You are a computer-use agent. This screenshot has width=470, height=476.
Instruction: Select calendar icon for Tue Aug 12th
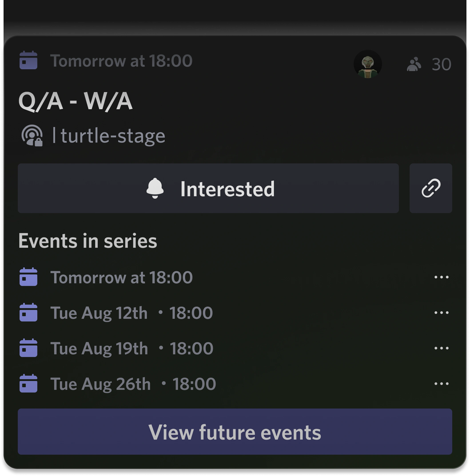[28, 312]
